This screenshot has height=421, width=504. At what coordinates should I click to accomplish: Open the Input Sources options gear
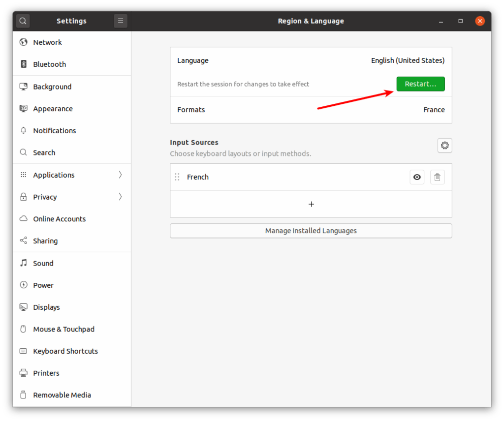click(444, 145)
